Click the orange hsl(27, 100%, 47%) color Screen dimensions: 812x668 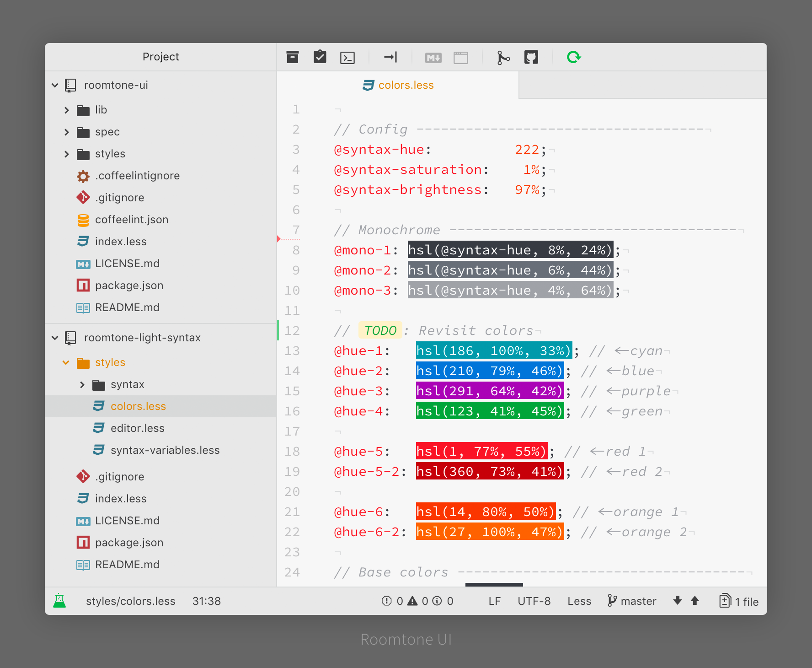coord(490,532)
